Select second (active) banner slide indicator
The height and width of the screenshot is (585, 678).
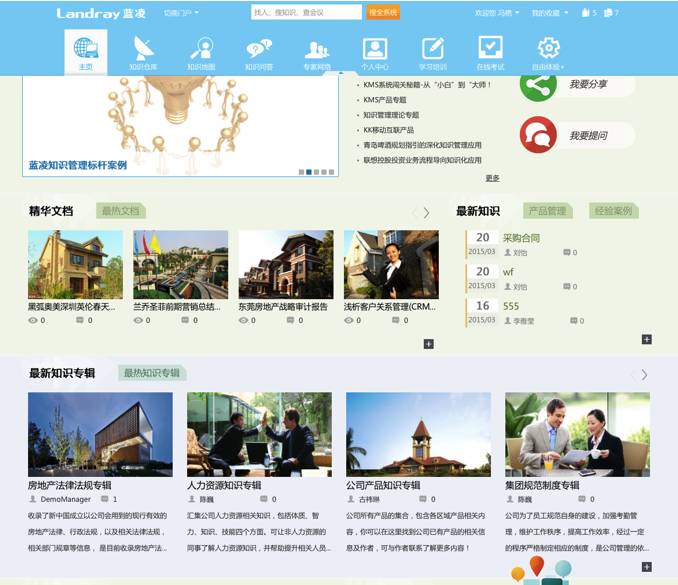[309, 172]
